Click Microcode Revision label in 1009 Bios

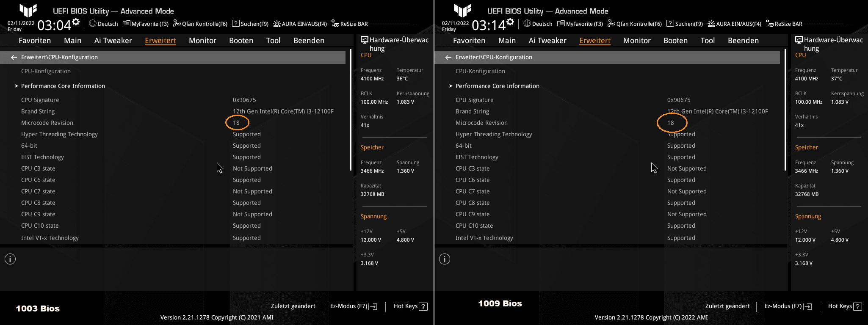481,123
